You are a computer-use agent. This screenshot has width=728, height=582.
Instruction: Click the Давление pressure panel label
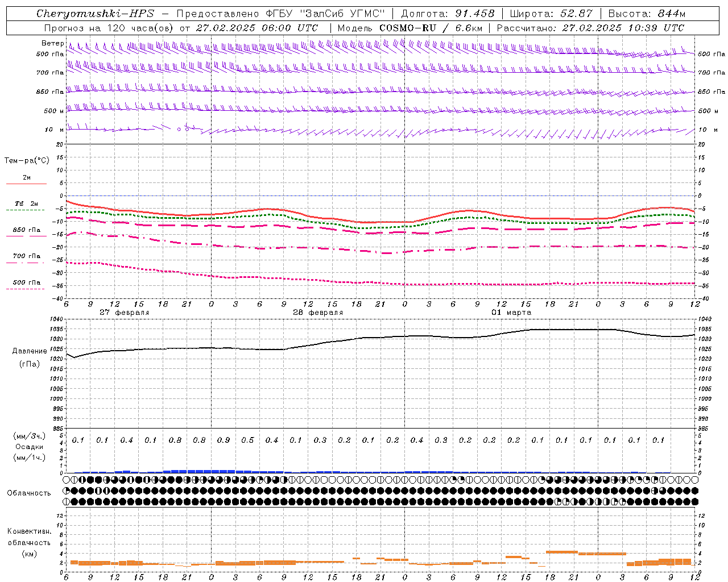30,351
